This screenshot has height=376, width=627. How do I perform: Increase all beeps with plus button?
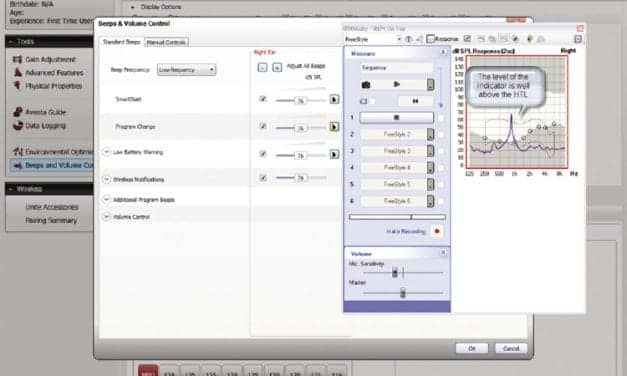pos(277,67)
